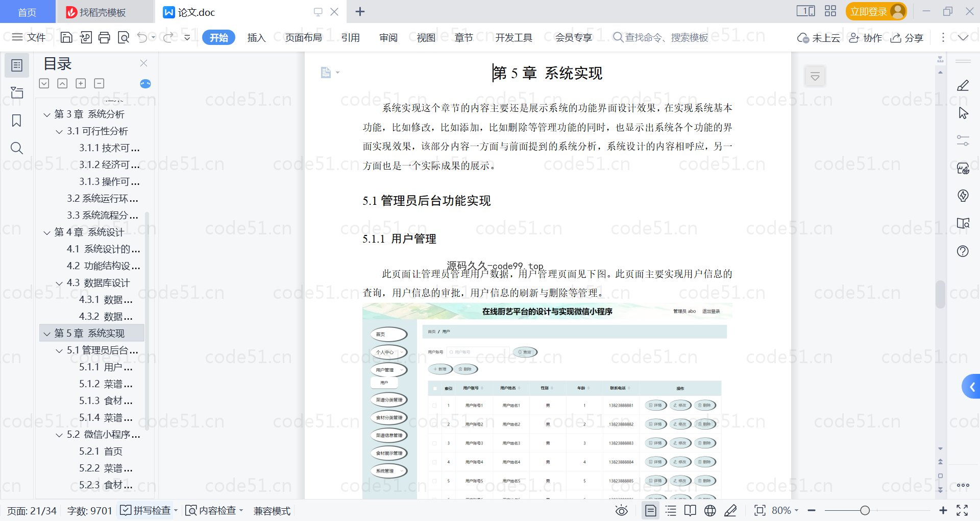Open the bookmark icon in left sidebar
Image resolution: width=980 pixels, height=521 pixels.
(x=17, y=121)
